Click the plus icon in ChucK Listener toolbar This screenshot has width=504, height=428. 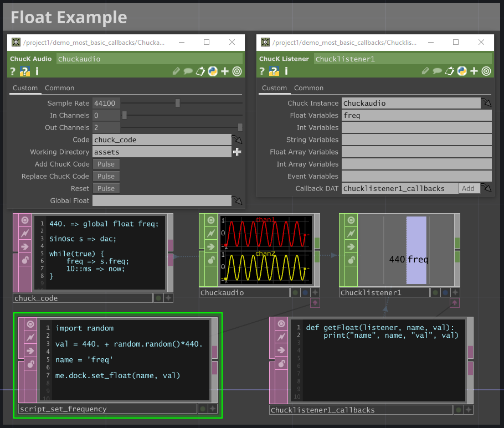(x=474, y=71)
